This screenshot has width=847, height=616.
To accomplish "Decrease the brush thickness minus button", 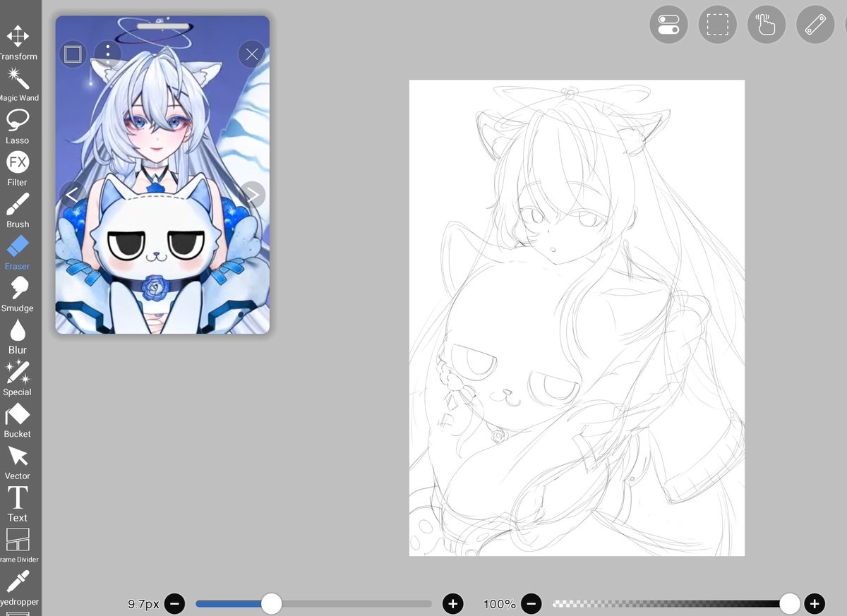I will (174, 603).
